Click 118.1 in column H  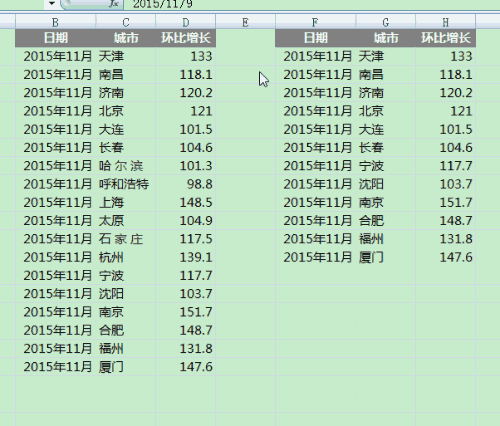coord(446,74)
